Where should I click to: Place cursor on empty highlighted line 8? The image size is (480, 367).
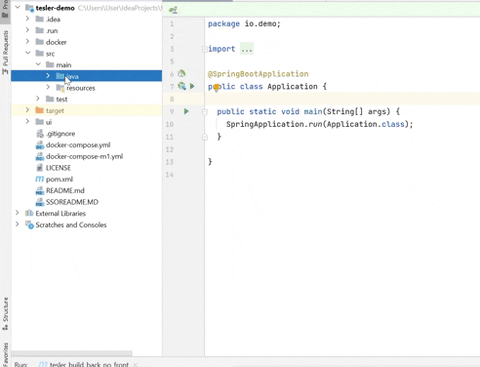tap(342, 99)
